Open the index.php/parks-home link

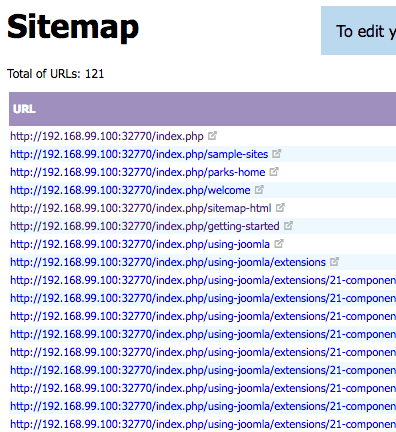click(138, 172)
